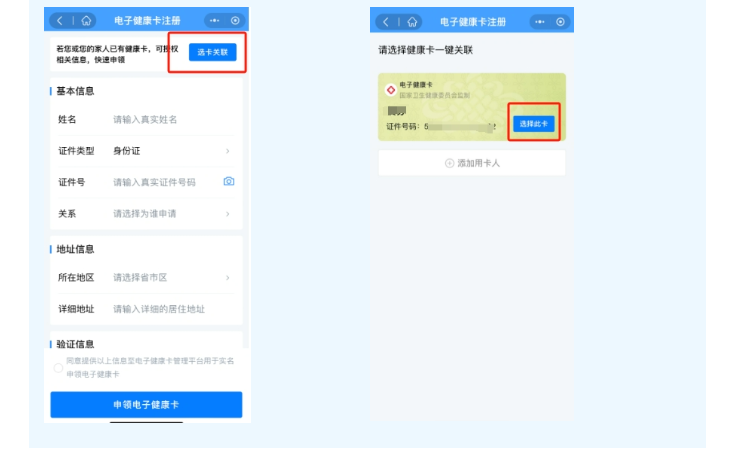This screenshot has height=462, width=742.
Task: Click the 姓名 field label
Action: (x=67, y=120)
